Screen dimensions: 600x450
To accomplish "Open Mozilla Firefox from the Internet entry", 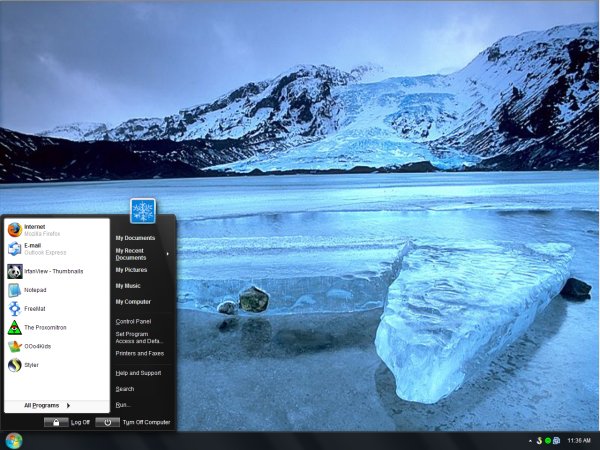I will [57, 230].
